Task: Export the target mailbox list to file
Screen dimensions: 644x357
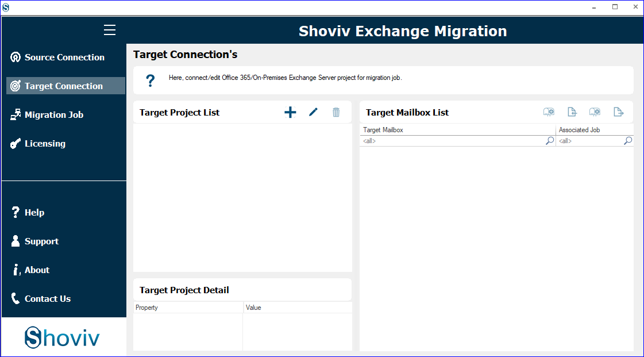Action: click(619, 112)
